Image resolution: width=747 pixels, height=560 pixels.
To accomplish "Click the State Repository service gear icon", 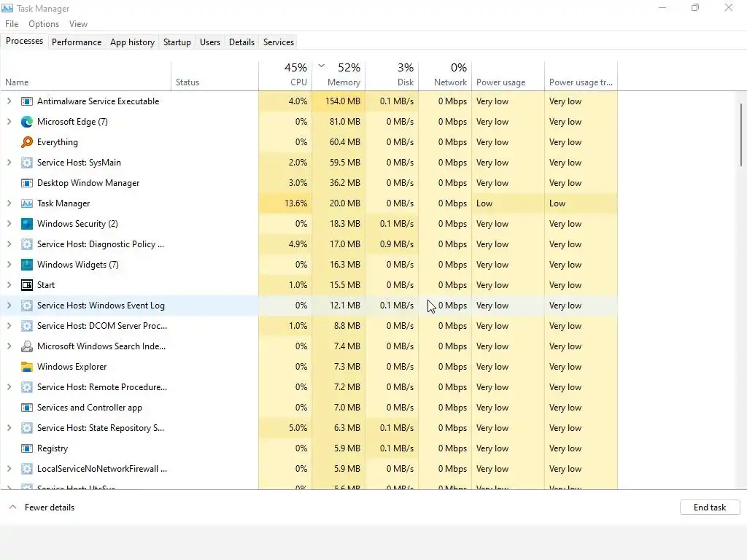I will (x=27, y=428).
